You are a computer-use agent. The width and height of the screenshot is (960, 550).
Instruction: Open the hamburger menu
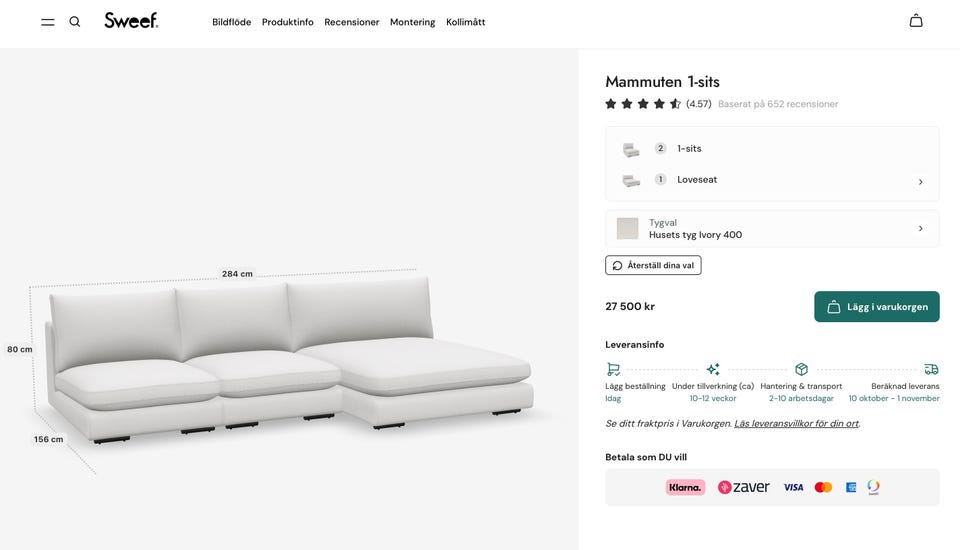48,21
